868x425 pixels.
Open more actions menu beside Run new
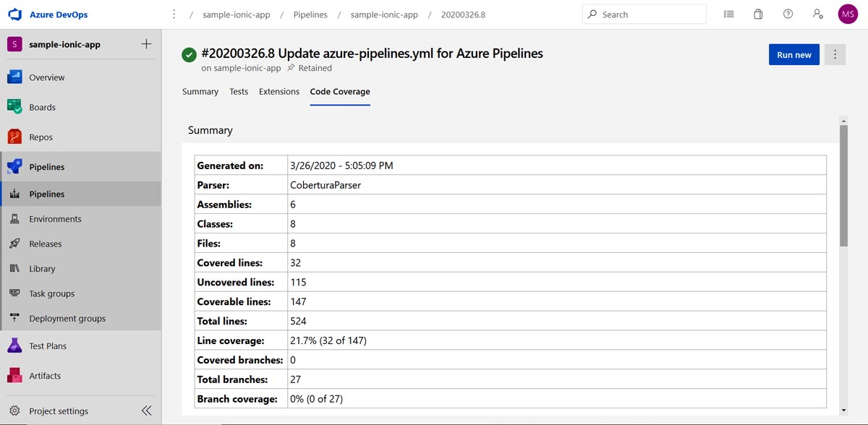tap(835, 55)
